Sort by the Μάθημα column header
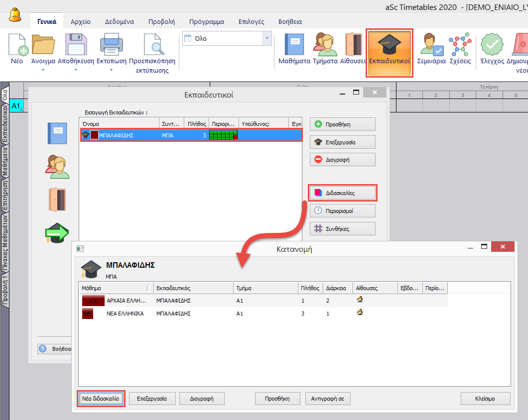Viewport: 528px width, 420px height. pyautogui.click(x=115, y=288)
